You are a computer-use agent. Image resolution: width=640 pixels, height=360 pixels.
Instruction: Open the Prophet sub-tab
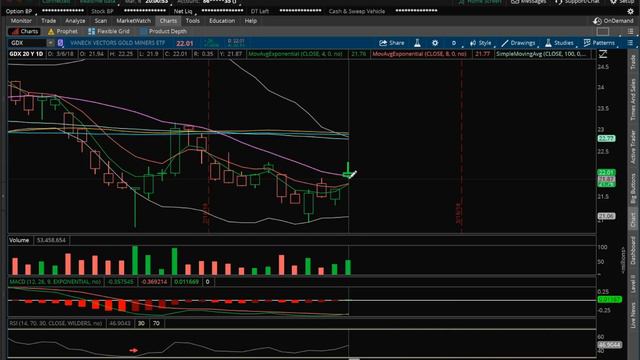tap(62, 31)
